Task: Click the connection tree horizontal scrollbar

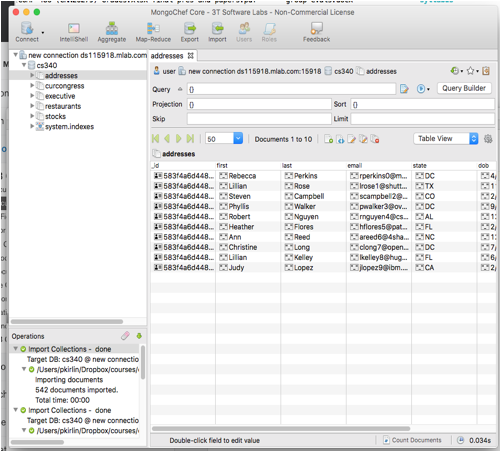Action: [67, 322]
